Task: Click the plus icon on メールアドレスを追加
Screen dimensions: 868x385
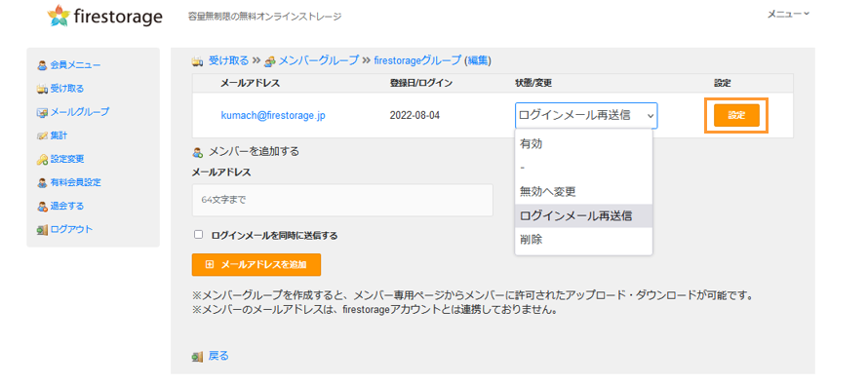Action: coord(210,264)
